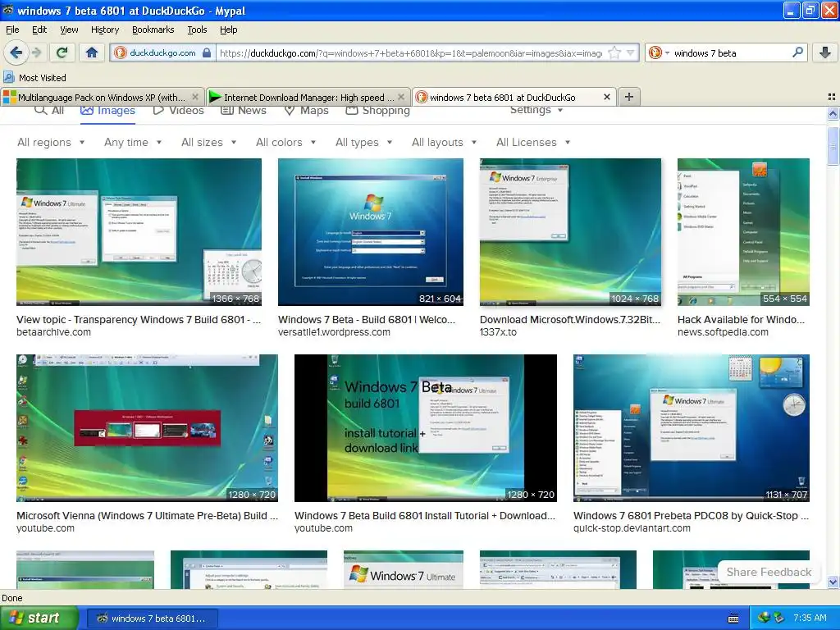This screenshot has width=840, height=630.
Task: Open the File menu
Action: tap(12, 30)
